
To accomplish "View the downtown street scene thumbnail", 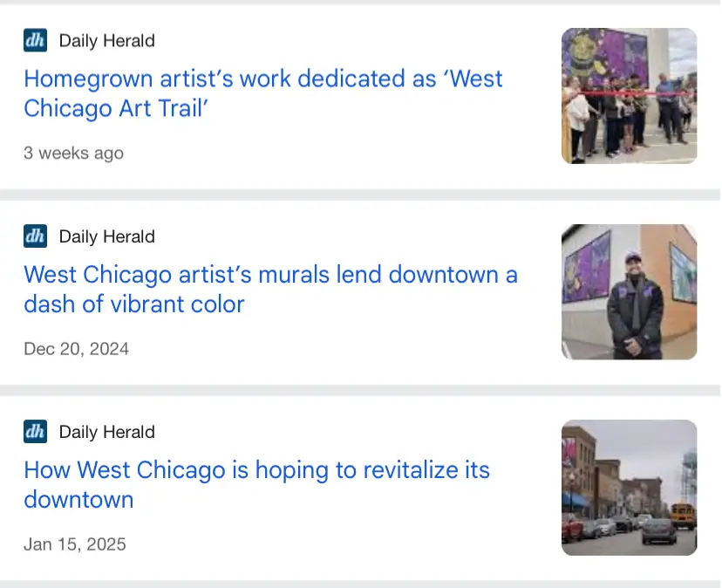I will click(629, 488).
